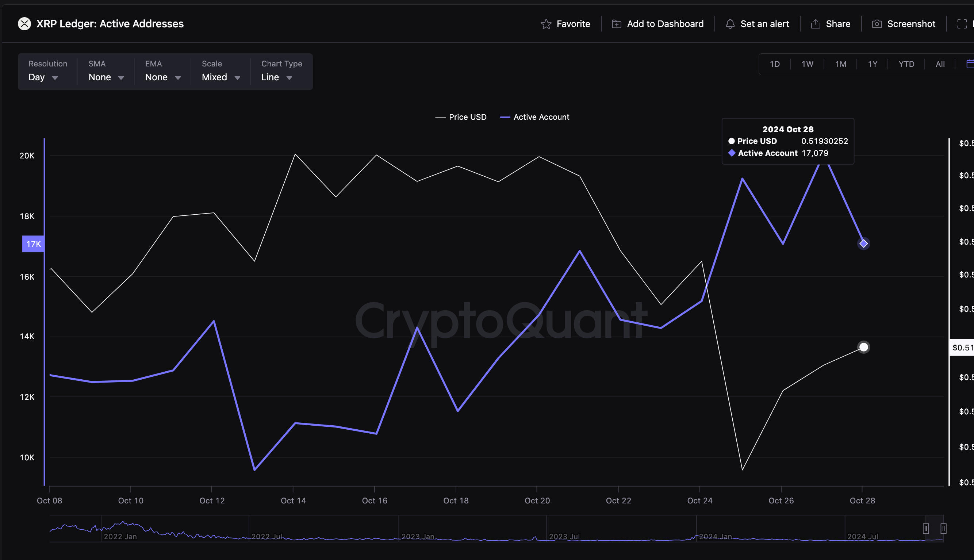The height and width of the screenshot is (560, 974).
Task: Click the tooltip date 2024 Oct 28
Action: 788,129
